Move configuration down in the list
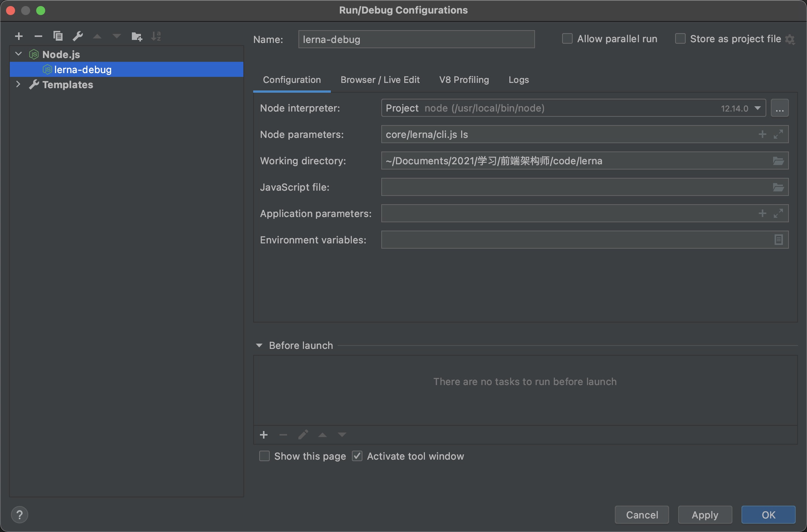Viewport: 807px width, 532px height. 117,36
